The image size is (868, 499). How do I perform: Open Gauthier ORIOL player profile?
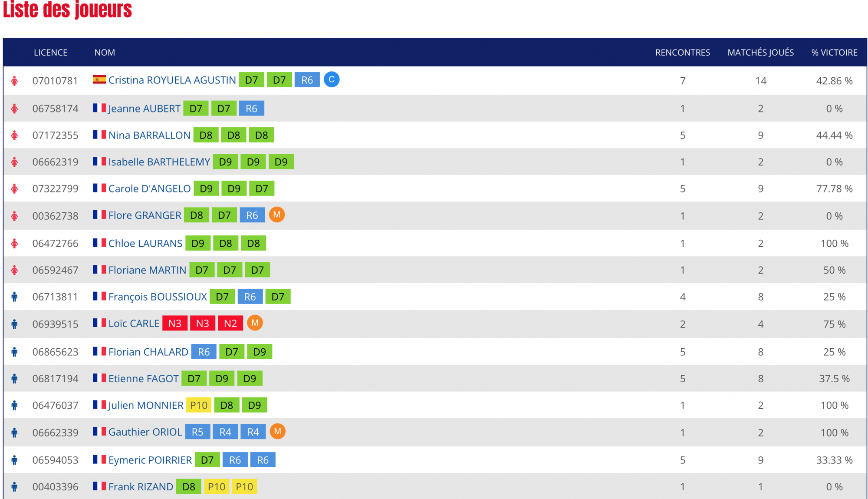tap(145, 432)
